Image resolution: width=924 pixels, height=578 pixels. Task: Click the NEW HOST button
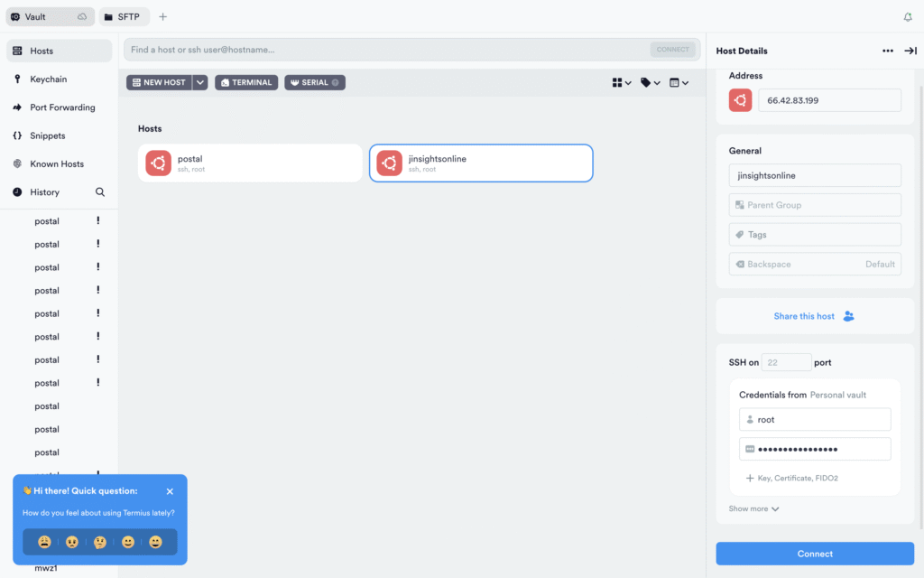pyautogui.click(x=159, y=82)
